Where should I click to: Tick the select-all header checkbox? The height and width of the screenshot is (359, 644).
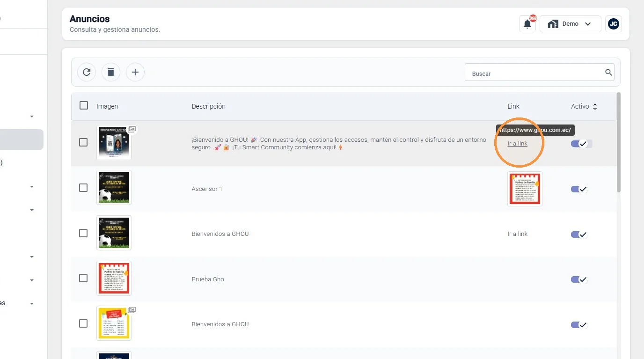[x=84, y=105]
